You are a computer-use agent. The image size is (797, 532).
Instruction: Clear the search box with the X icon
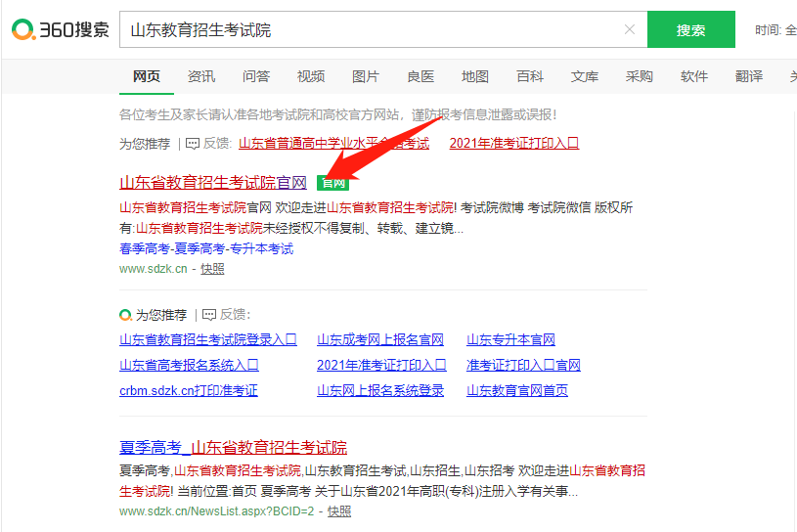click(x=629, y=29)
